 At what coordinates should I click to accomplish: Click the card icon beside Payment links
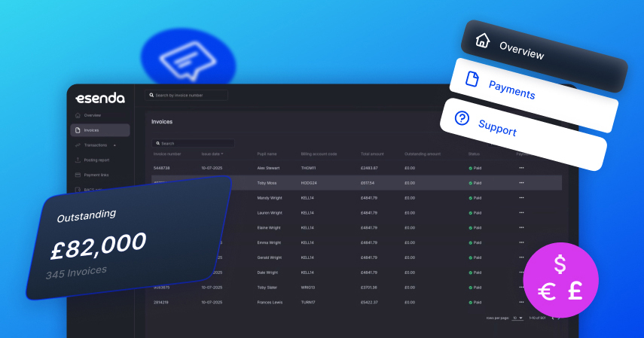tap(78, 175)
